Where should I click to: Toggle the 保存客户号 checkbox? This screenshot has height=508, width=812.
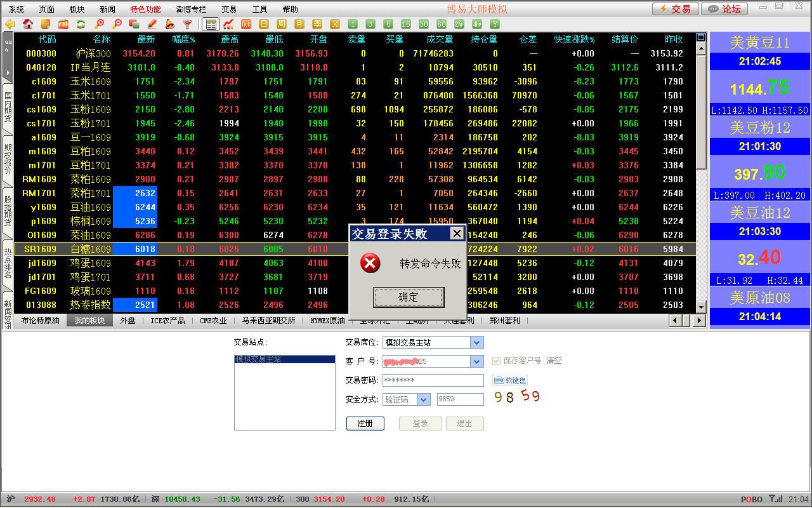[496, 361]
